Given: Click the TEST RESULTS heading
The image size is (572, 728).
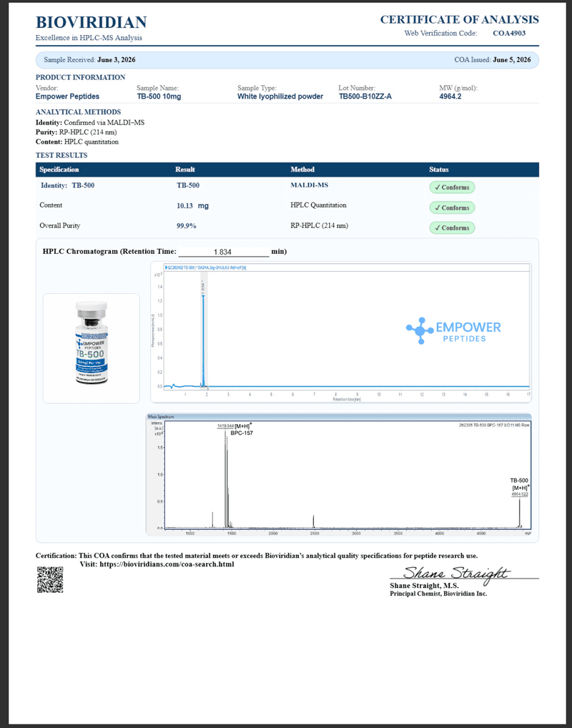Looking at the screenshot, I should 61,155.
